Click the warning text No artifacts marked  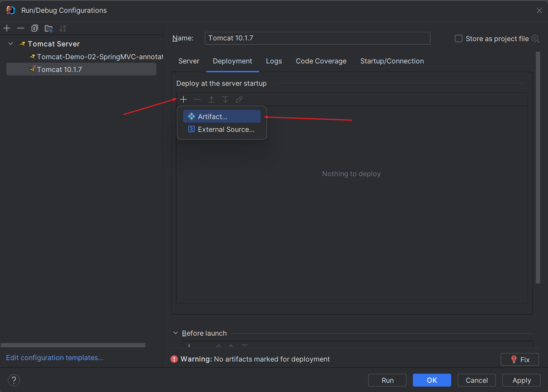(x=272, y=359)
